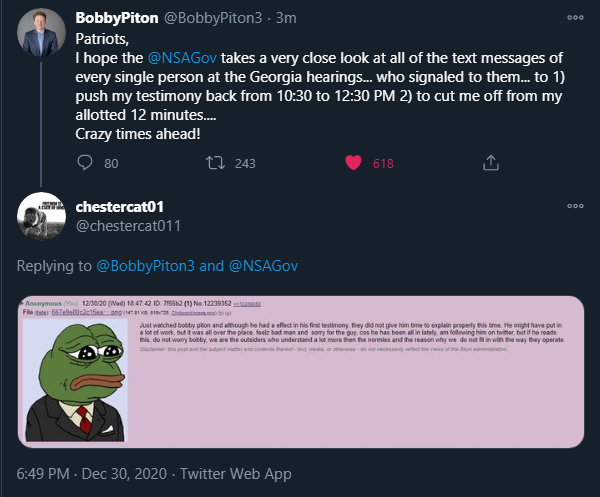The width and height of the screenshot is (600, 497).
Task: Click the 243 retweet count
Action: pos(245,163)
